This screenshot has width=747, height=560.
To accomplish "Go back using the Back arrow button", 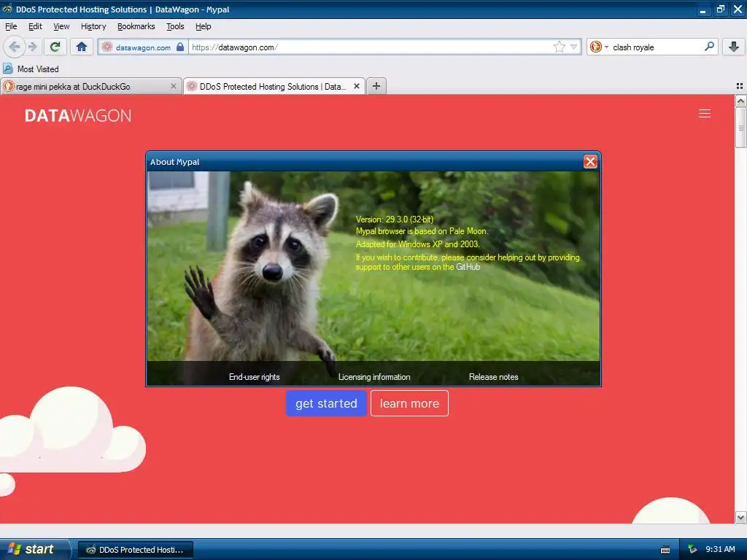I will (x=15, y=47).
